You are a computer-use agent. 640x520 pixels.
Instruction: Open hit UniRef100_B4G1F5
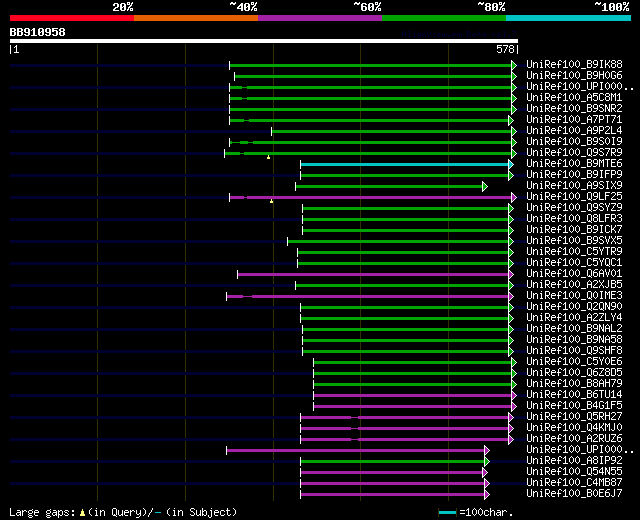pos(574,406)
